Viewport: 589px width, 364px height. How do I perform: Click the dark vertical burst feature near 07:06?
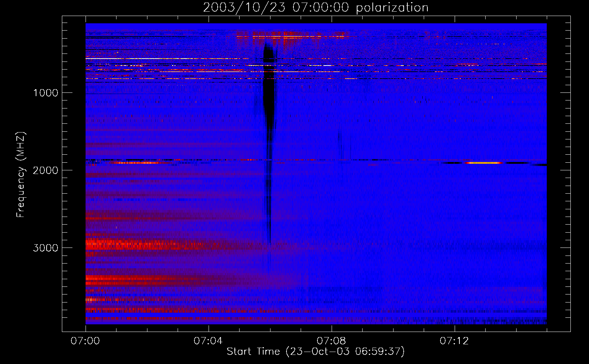pyautogui.click(x=269, y=146)
